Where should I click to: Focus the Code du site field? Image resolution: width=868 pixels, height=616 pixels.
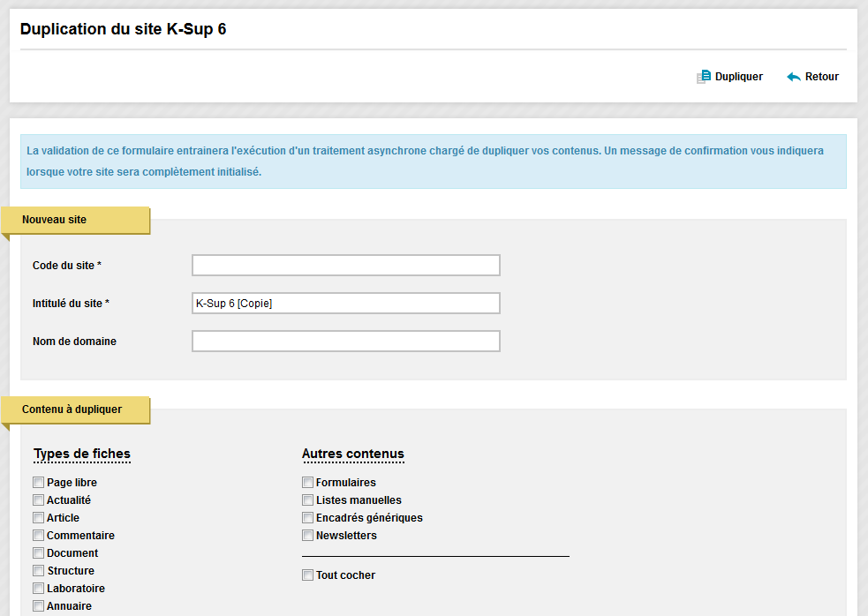coord(346,265)
